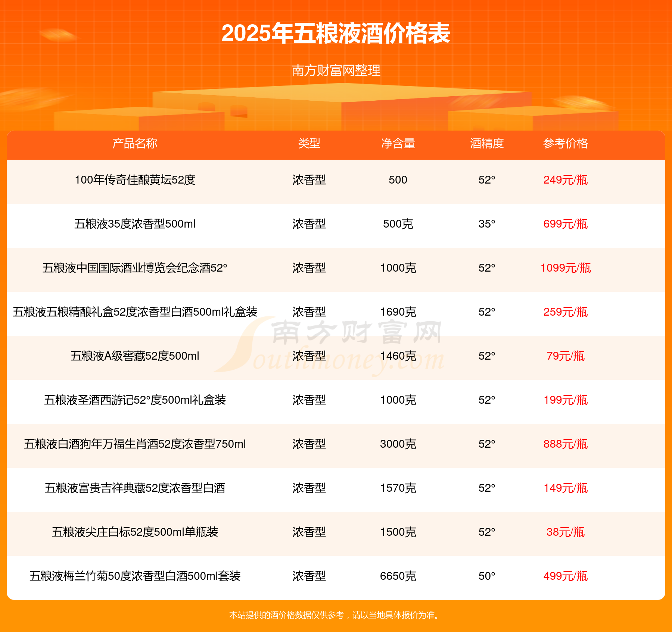This screenshot has width=672, height=632.
Task: Select the net content value 6650克
Action: click(398, 576)
